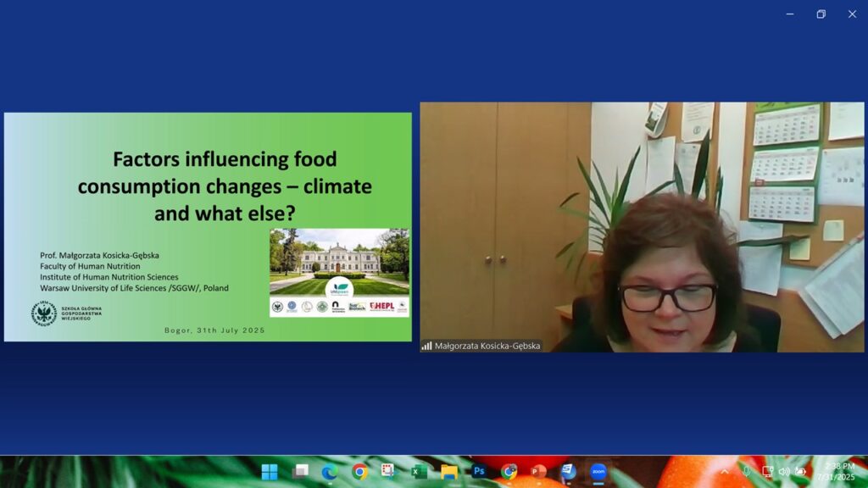
Task: Open Excel from the taskbar
Action: pyautogui.click(x=419, y=472)
